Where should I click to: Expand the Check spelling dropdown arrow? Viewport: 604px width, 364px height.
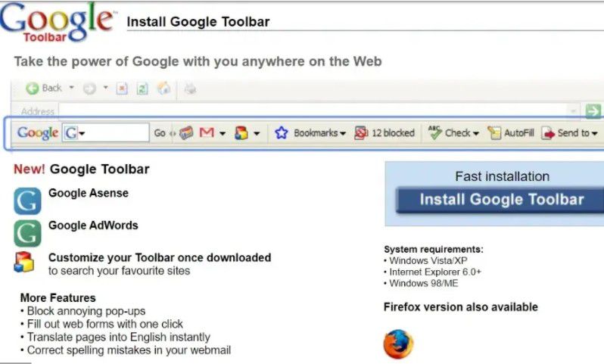coord(476,134)
